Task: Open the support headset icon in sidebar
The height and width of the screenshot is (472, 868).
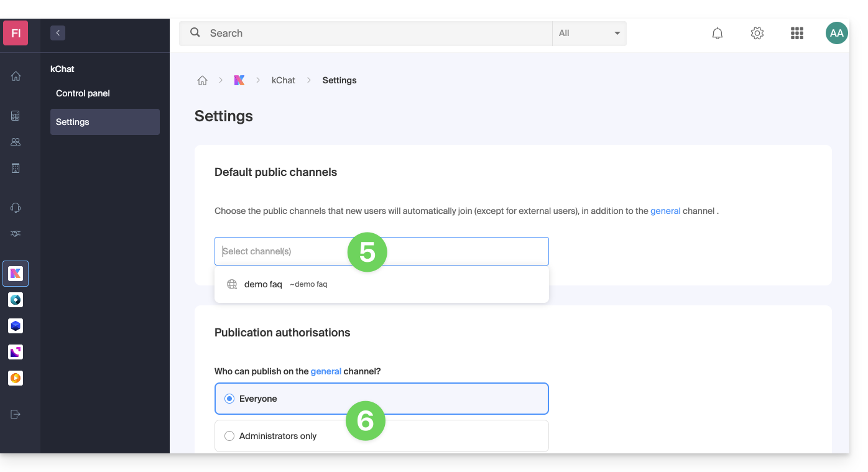Action: point(16,208)
